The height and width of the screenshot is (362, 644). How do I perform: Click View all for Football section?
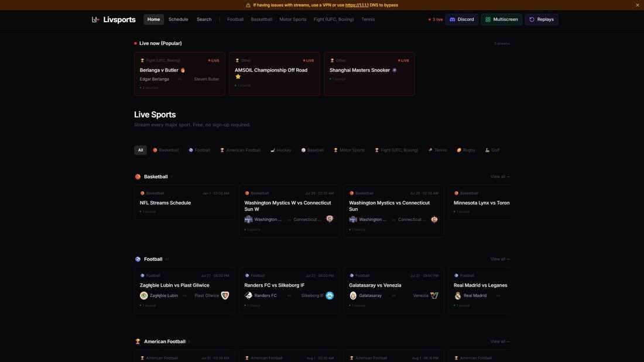pos(500,260)
